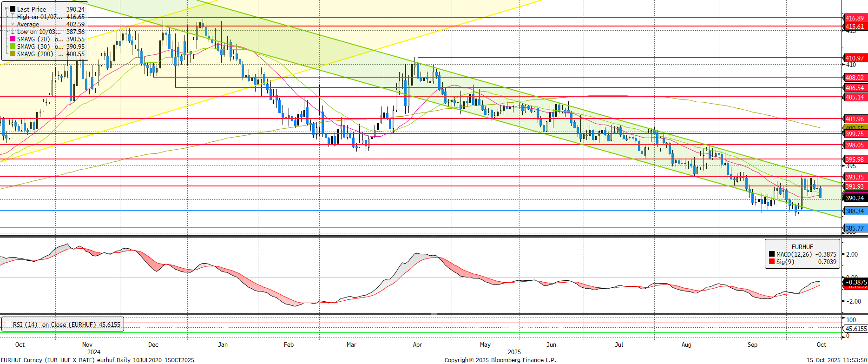Click the green SMAVG (30) swatch
868x364 pixels.
pyautogui.click(x=13, y=46)
